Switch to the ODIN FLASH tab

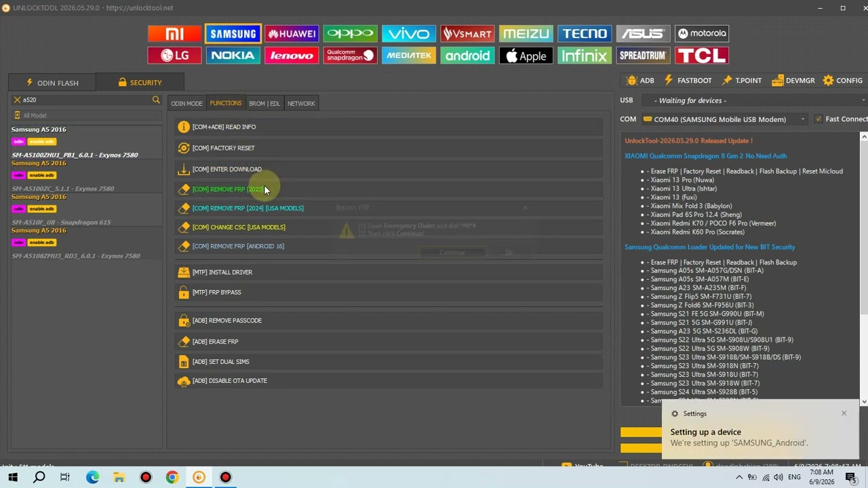coord(52,83)
